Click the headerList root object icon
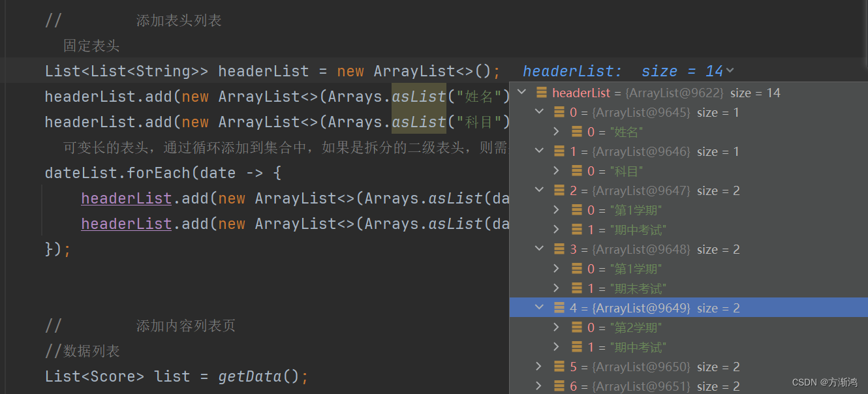 point(541,93)
